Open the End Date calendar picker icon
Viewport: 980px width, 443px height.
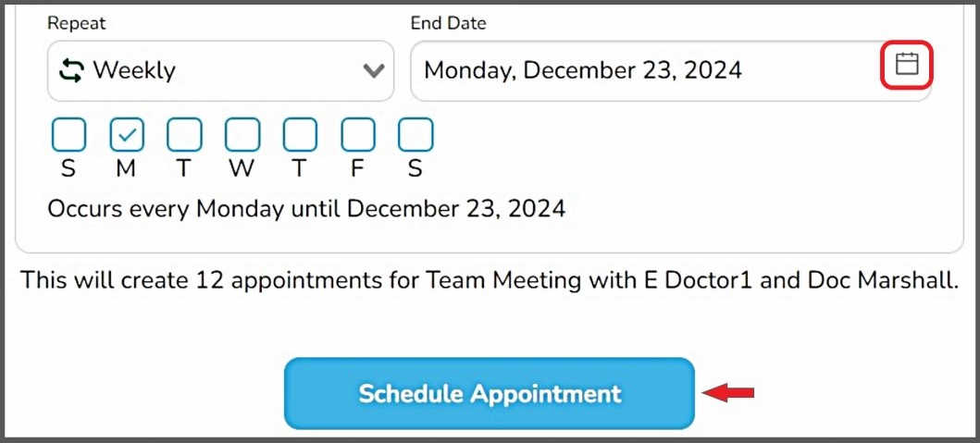pyautogui.click(x=907, y=65)
